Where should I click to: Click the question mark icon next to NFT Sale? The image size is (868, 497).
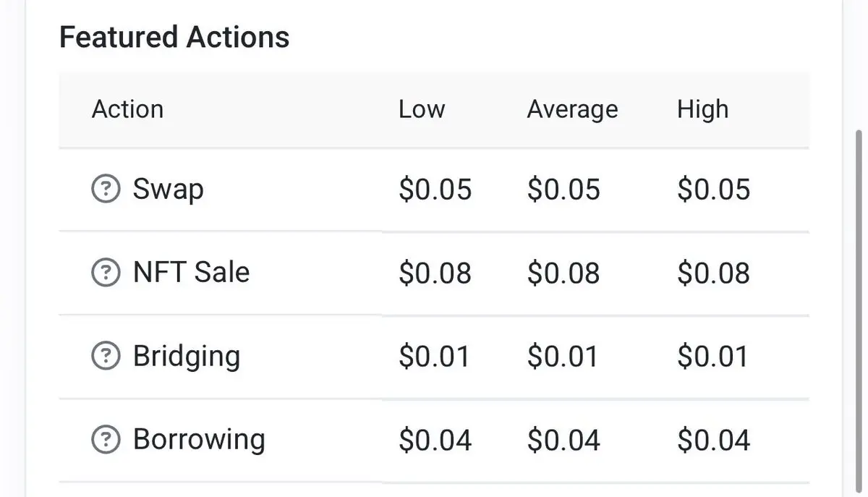pos(106,273)
